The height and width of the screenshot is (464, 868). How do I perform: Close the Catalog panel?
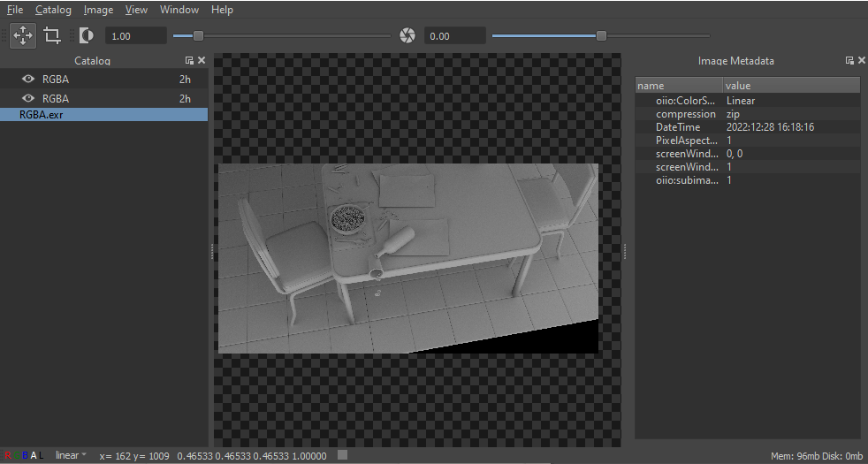point(202,60)
